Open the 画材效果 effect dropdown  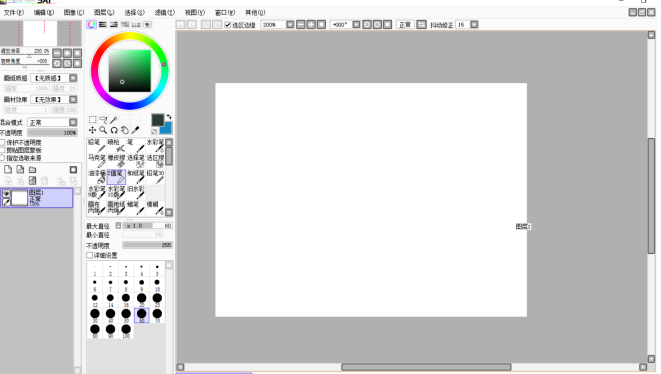pos(73,100)
